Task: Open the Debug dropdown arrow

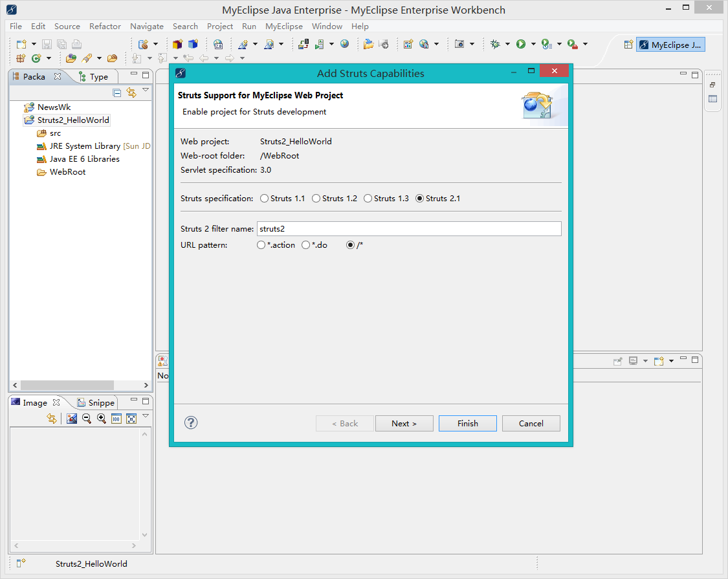Action: [x=507, y=44]
